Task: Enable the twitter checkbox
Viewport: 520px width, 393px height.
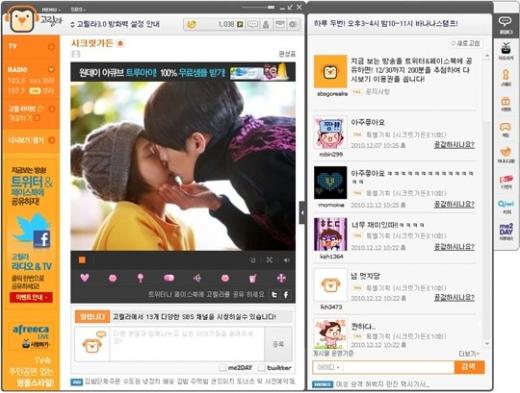Action: click(262, 368)
